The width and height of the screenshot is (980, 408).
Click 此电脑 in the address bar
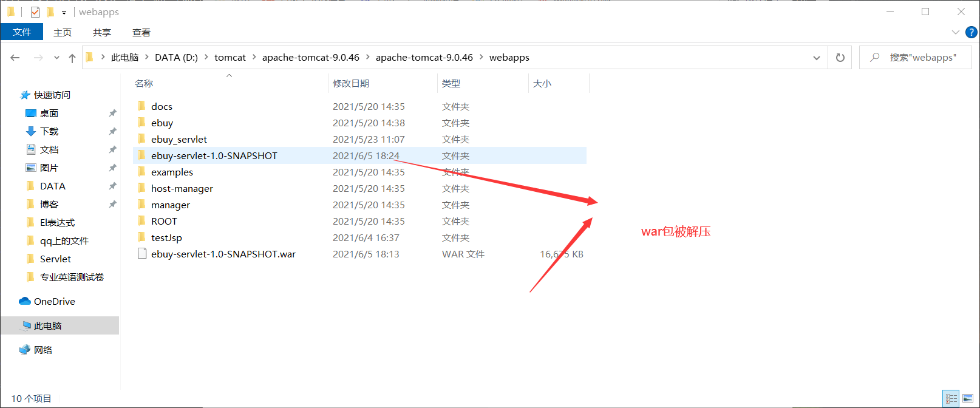pos(124,57)
